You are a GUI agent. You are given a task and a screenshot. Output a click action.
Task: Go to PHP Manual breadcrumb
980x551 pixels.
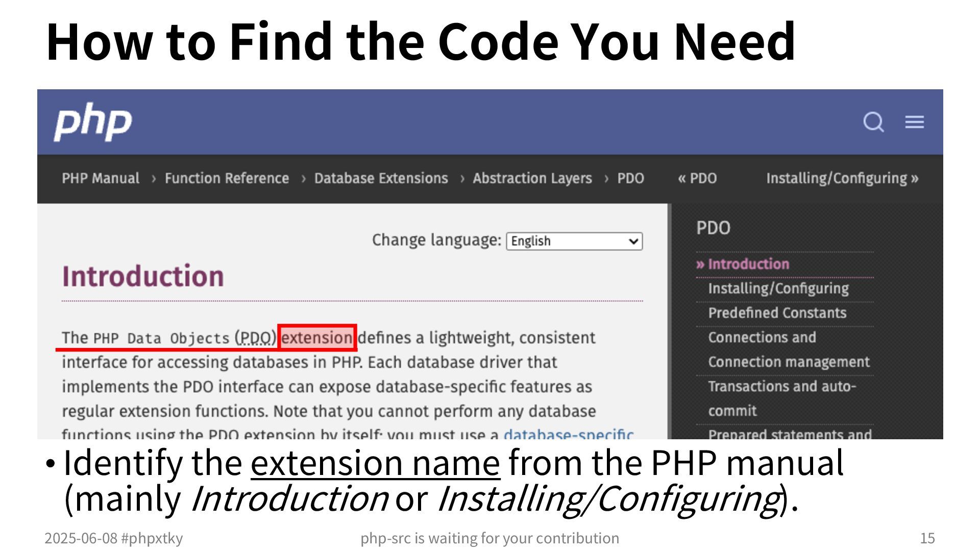tap(101, 178)
